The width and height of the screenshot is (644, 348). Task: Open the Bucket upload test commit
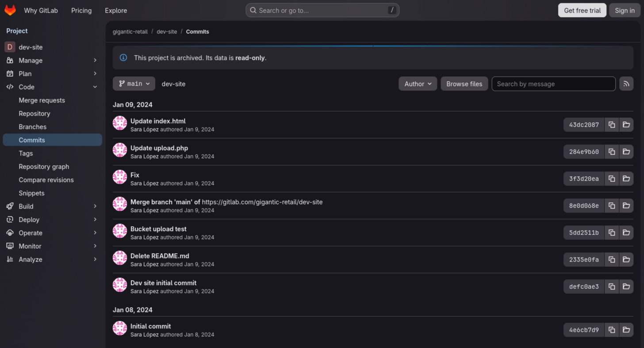click(x=158, y=229)
